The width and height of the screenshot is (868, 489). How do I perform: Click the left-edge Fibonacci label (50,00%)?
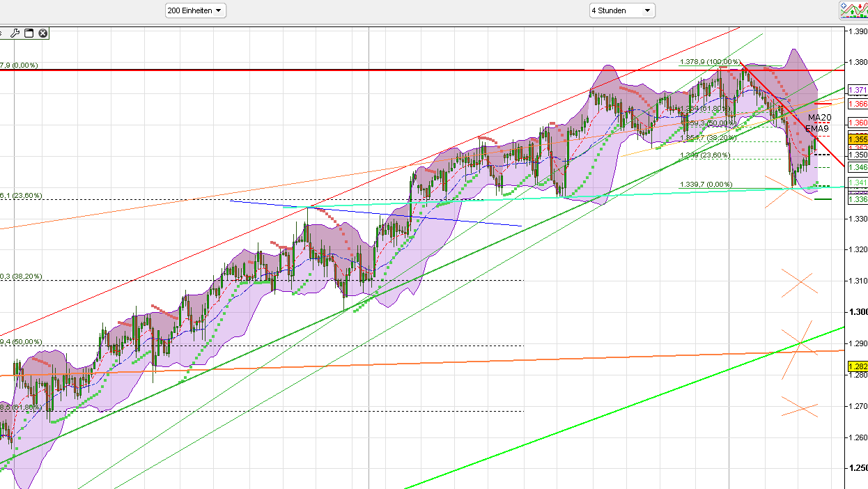click(x=21, y=342)
